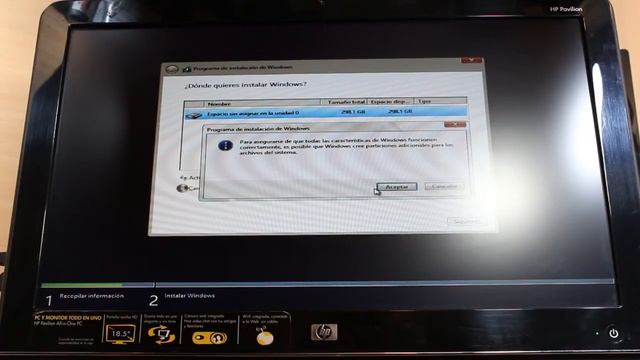Click the Tipo column header
640x360 pixels.
[440, 100]
